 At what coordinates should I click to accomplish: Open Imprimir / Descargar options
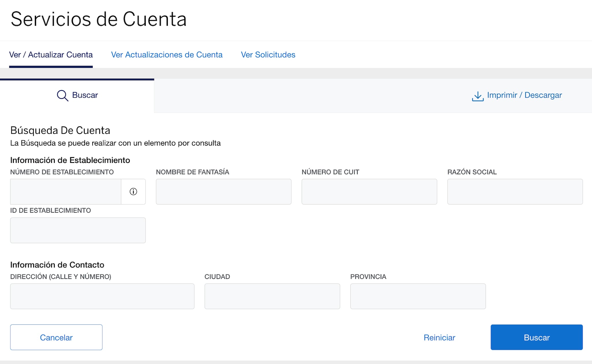coord(524,95)
